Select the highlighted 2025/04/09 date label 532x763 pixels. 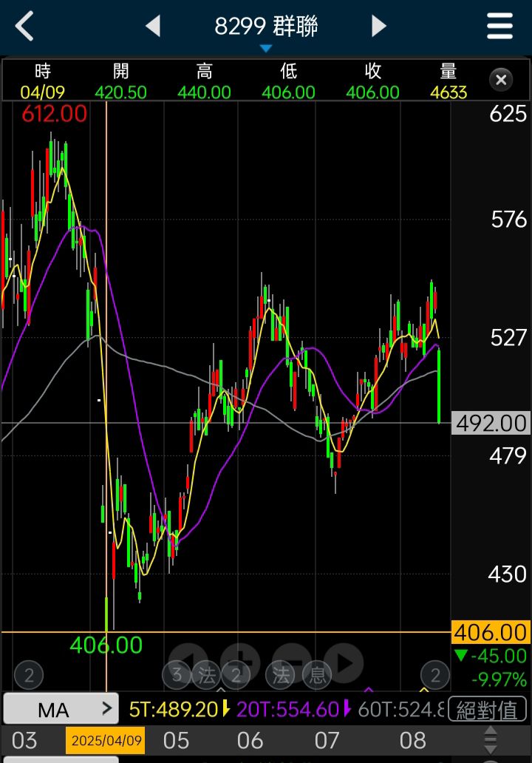point(106,740)
